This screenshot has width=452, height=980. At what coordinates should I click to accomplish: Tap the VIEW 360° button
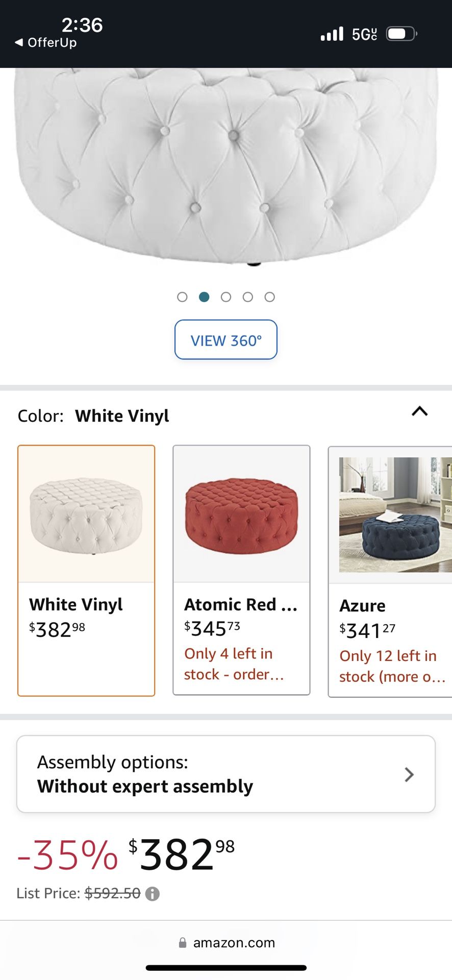(x=226, y=339)
